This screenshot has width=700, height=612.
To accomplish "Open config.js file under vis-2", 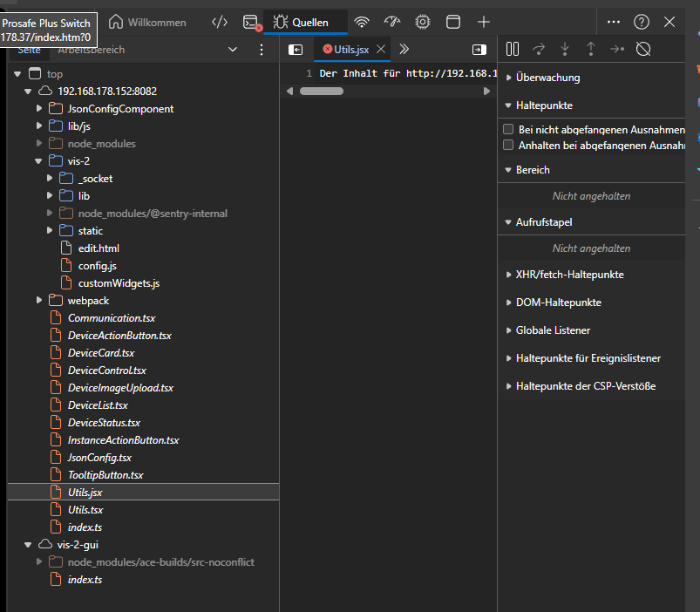I will tap(97, 266).
